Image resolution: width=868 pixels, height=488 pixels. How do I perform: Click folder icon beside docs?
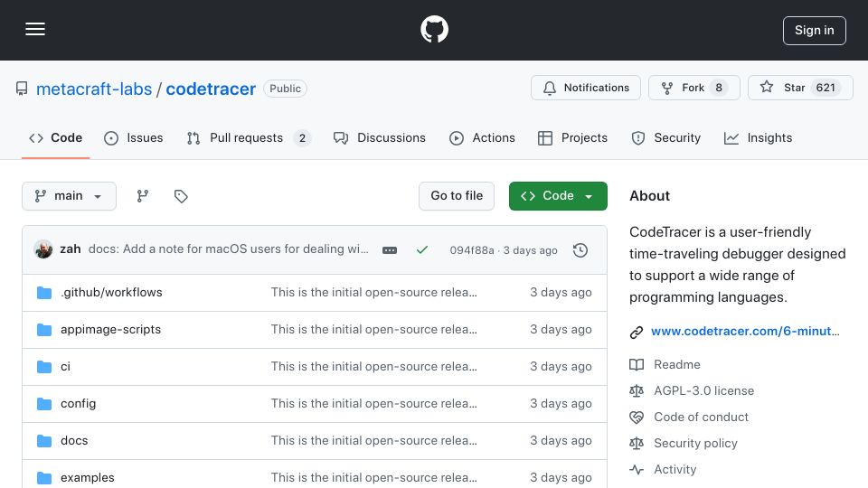pyautogui.click(x=44, y=441)
